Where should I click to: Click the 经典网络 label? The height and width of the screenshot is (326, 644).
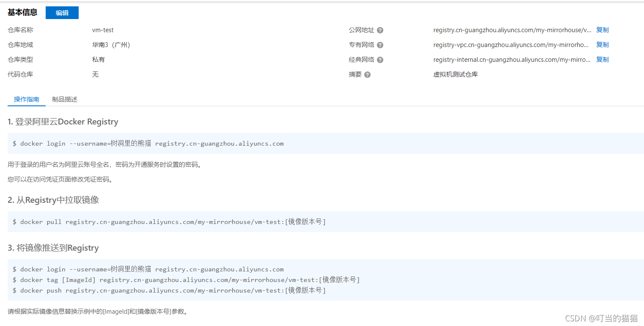click(x=362, y=60)
